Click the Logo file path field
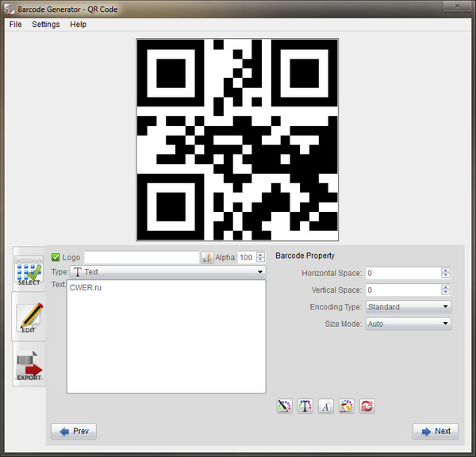 141,258
